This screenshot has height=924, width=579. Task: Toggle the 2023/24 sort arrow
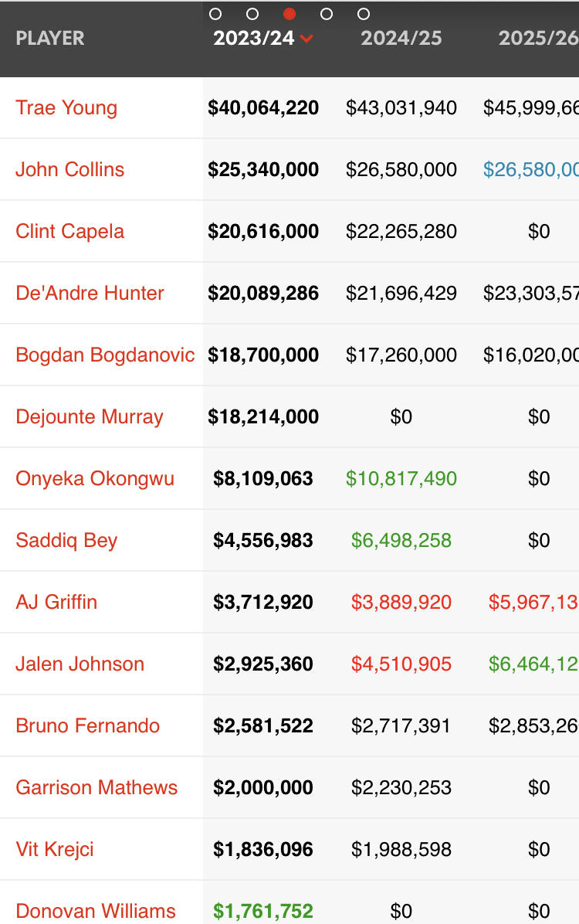(306, 39)
